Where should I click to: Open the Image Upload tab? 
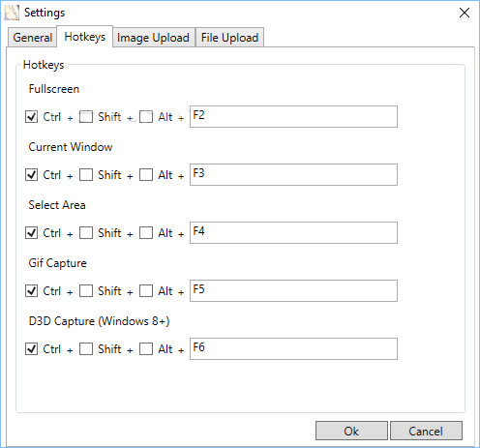(153, 38)
